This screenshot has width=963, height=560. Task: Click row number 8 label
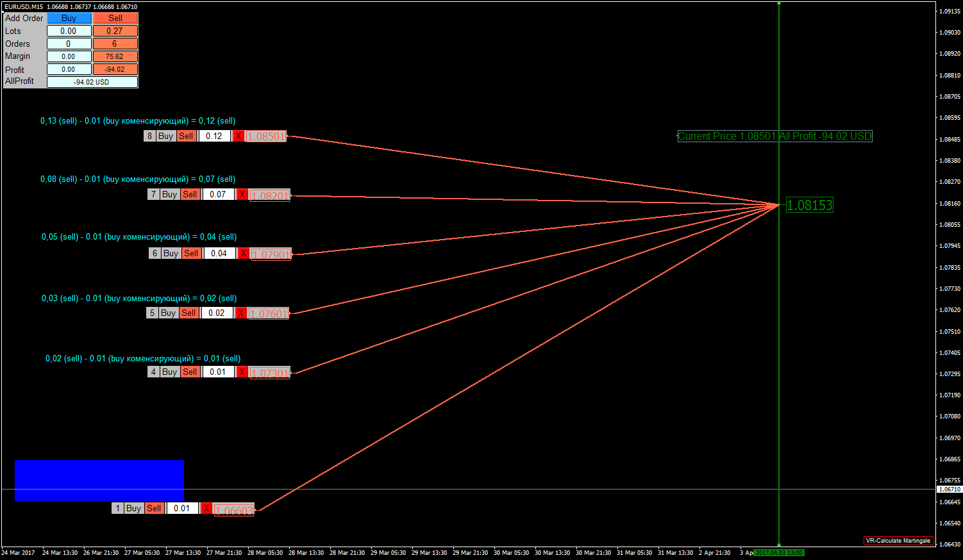point(150,136)
